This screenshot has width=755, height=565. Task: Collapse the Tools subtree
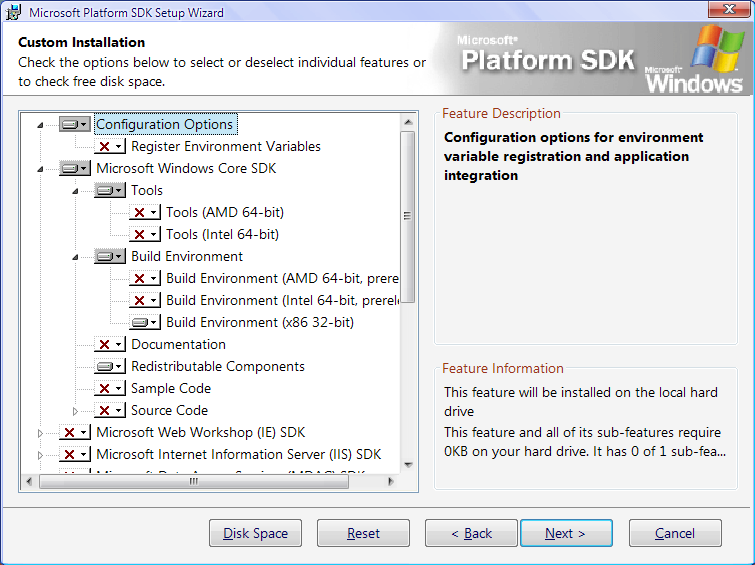coord(76,191)
